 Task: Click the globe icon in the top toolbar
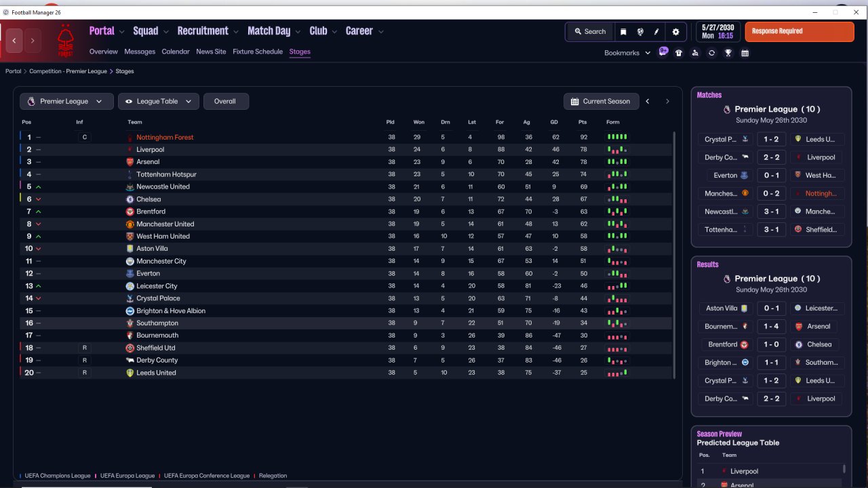pos(640,32)
